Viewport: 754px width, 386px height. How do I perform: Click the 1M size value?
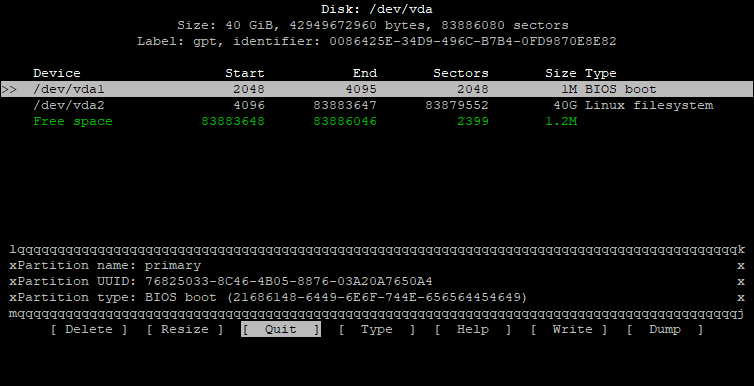[569, 89]
